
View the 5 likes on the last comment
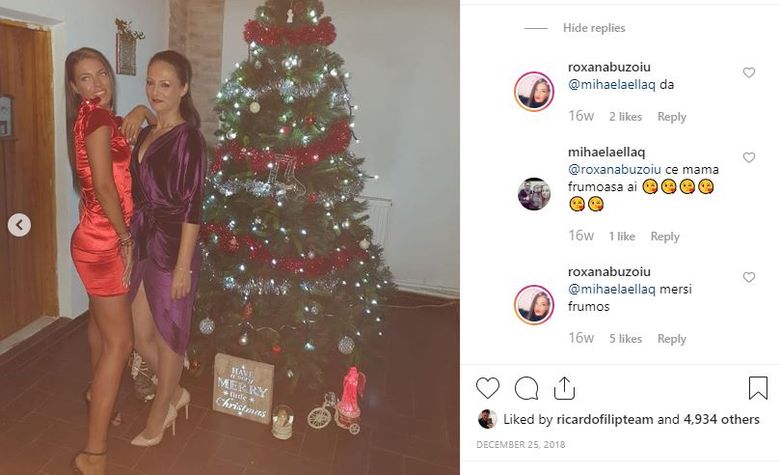[625, 339]
